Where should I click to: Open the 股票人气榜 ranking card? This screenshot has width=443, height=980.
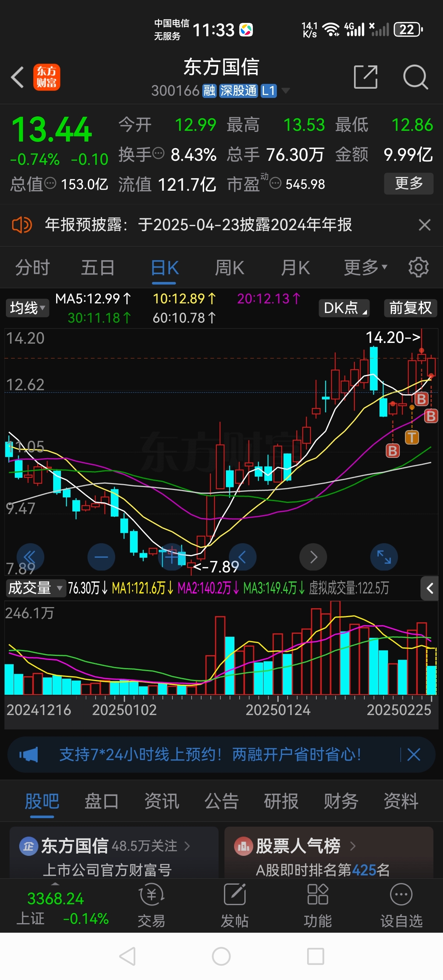point(329,852)
